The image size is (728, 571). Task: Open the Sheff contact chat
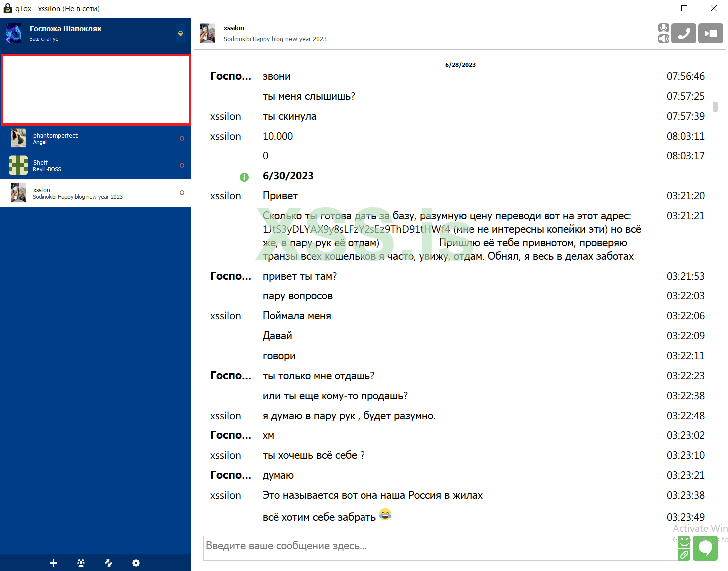coord(96,165)
